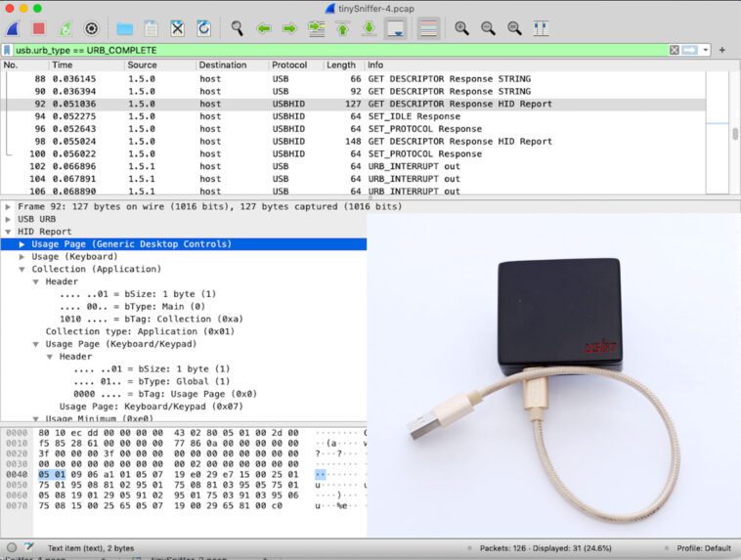The height and width of the screenshot is (560, 741).
Task: Open capture options gear icon
Action: (x=91, y=28)
